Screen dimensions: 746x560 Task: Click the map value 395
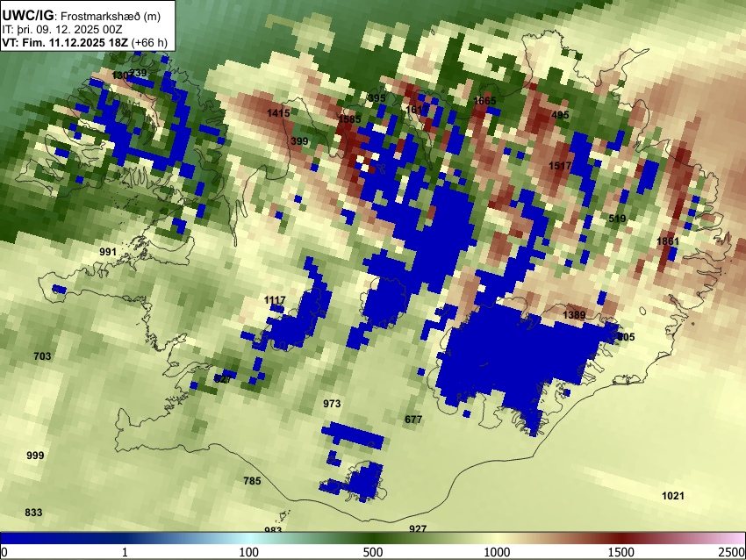click(377, 98)
